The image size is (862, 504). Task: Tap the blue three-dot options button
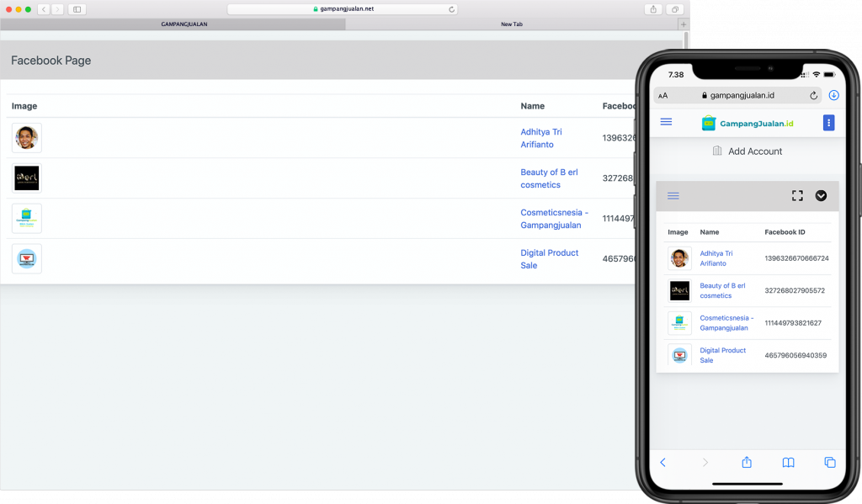coord(828,123)
